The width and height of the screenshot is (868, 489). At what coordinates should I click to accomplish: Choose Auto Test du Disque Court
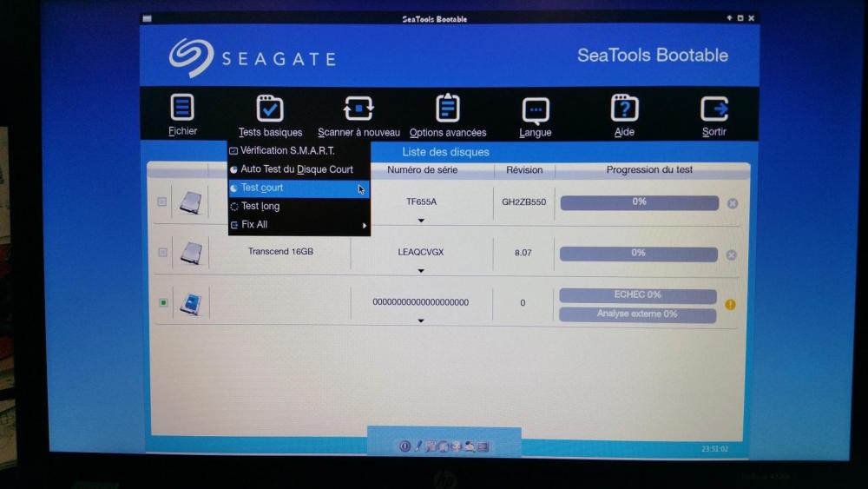click(x=299, y=169)
